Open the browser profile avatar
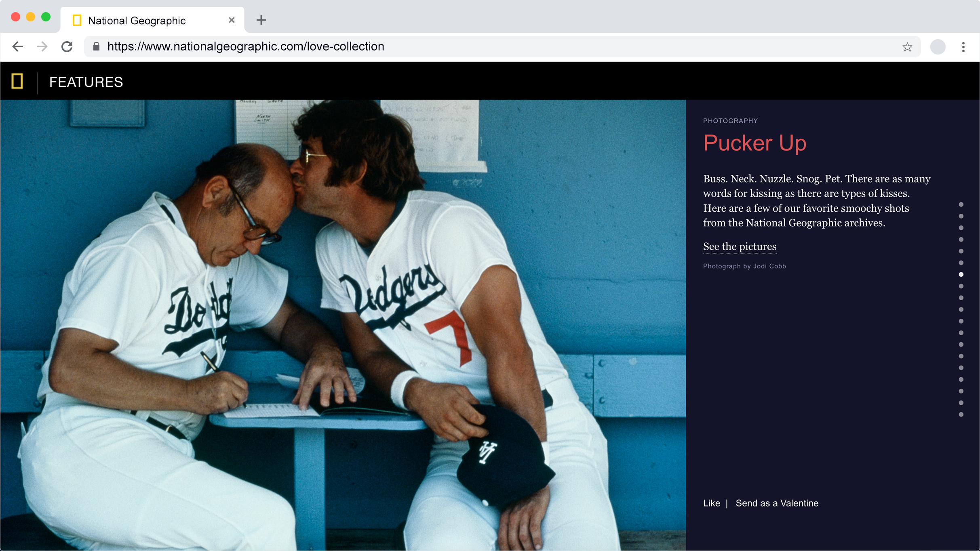The image size is (980, 551). pyautogui.click(x=938, y=47)
